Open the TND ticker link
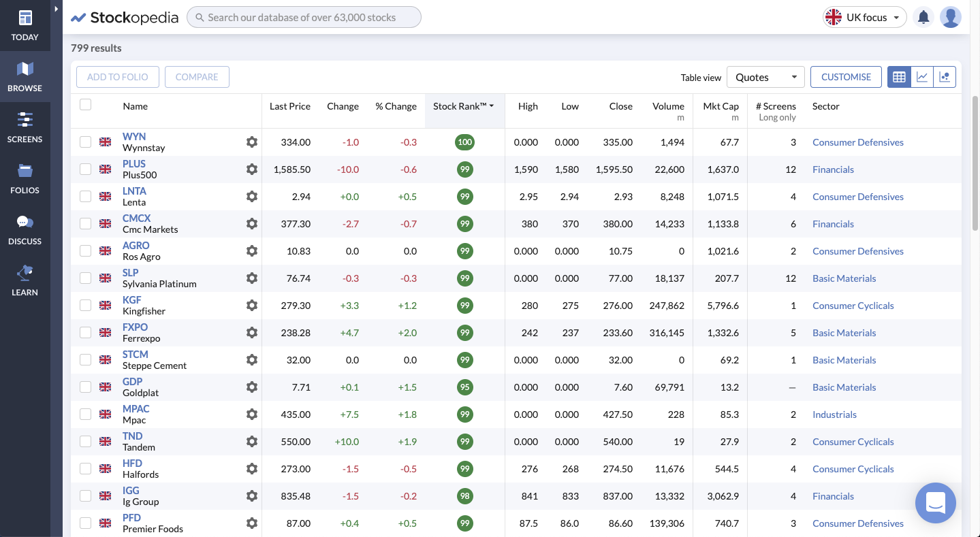980x537 pixels. point(132,436)
